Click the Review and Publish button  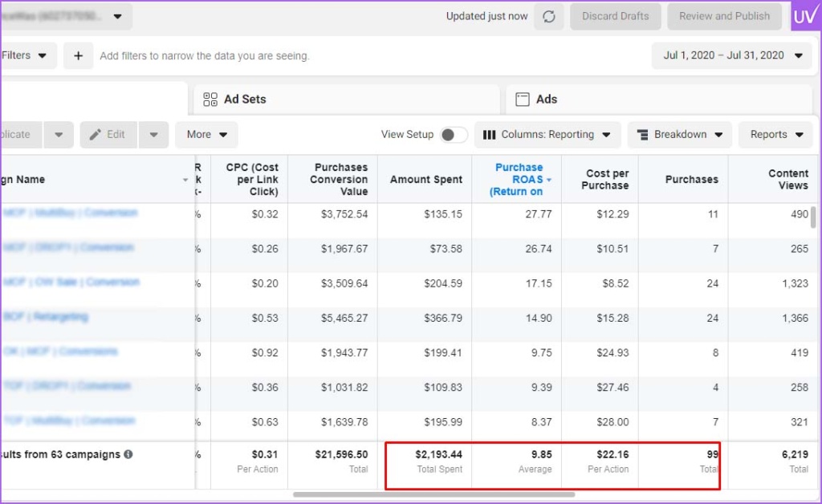click(x=724, y=16)
